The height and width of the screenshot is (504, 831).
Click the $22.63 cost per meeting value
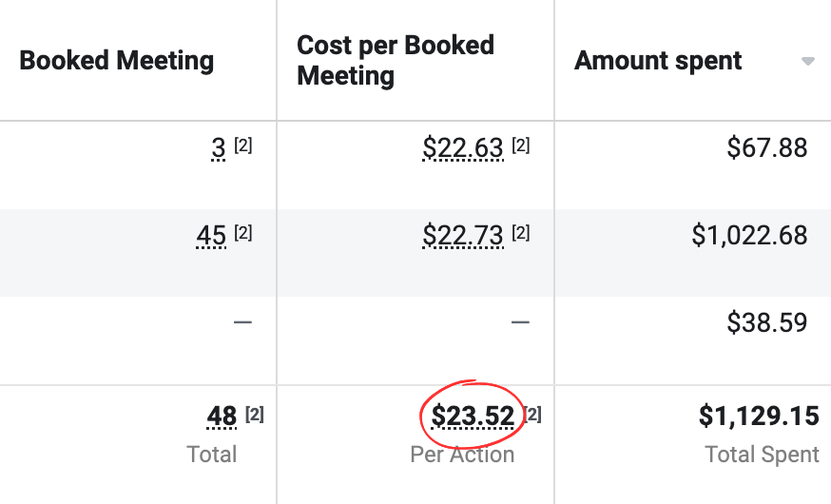(463, 148)
